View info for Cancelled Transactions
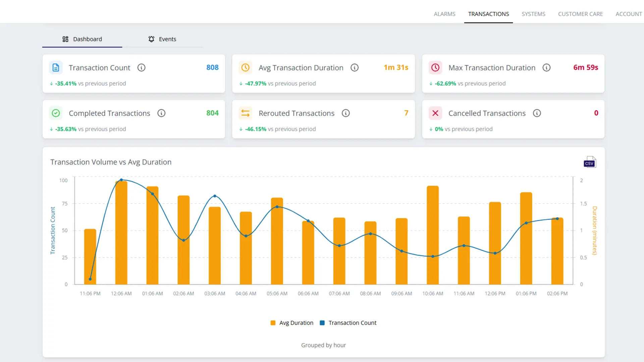This screenshot has height=362, width=644. [537, 113]
